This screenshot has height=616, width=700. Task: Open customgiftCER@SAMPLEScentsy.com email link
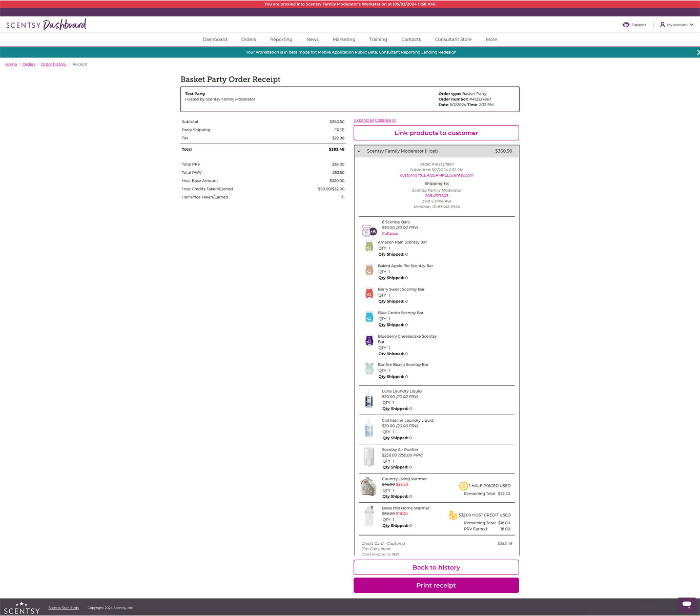pos(437,175)
